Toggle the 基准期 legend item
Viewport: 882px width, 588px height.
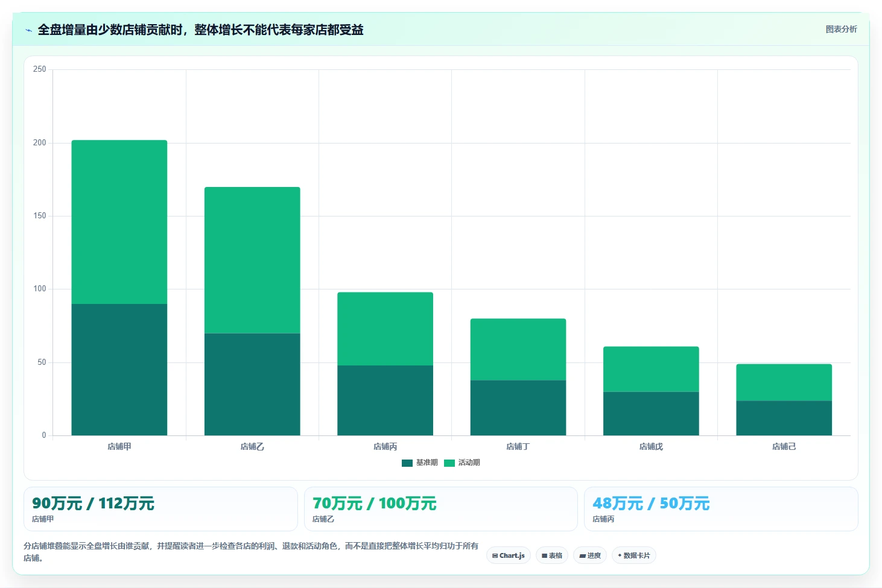coord(420,463)
